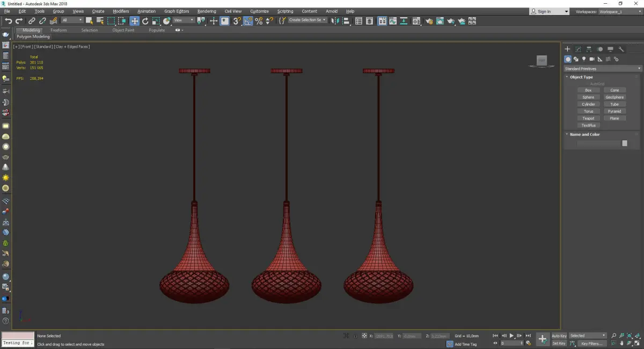Viewport: 644px width, 349px height.
Task: Activate Bind to Space Warp tool
Action: 54,21
